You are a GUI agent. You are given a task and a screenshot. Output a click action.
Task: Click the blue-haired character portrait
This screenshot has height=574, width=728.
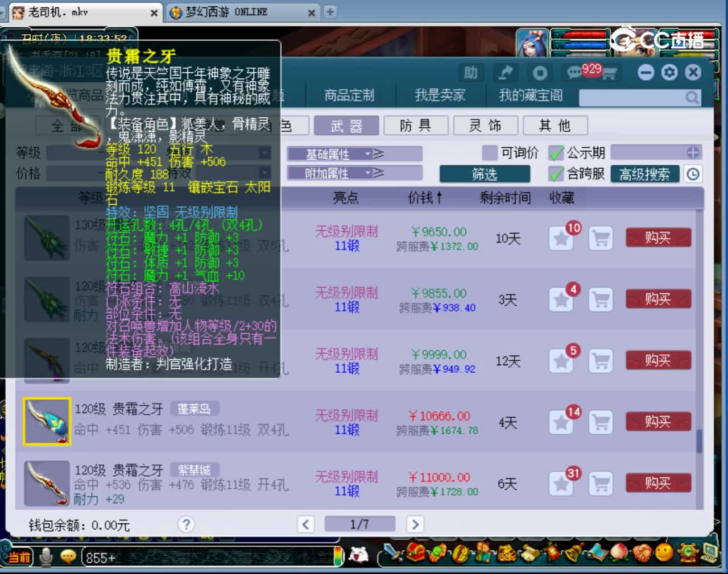(532, 43)
